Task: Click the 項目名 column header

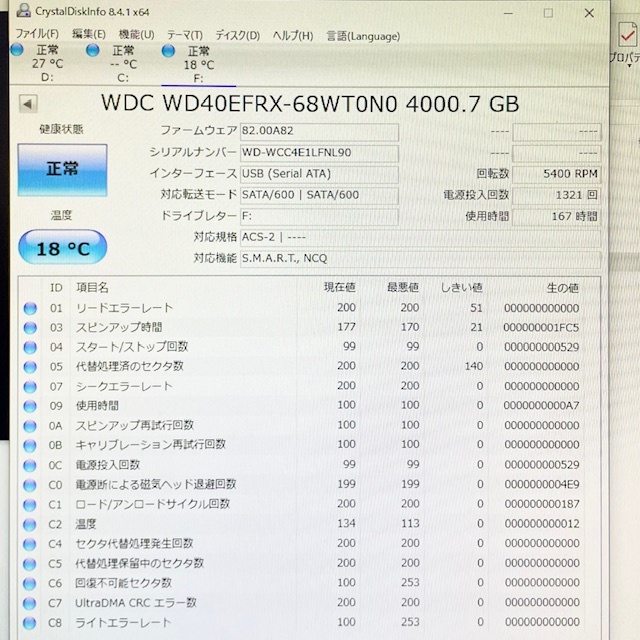Action: [x=93, y=288]
